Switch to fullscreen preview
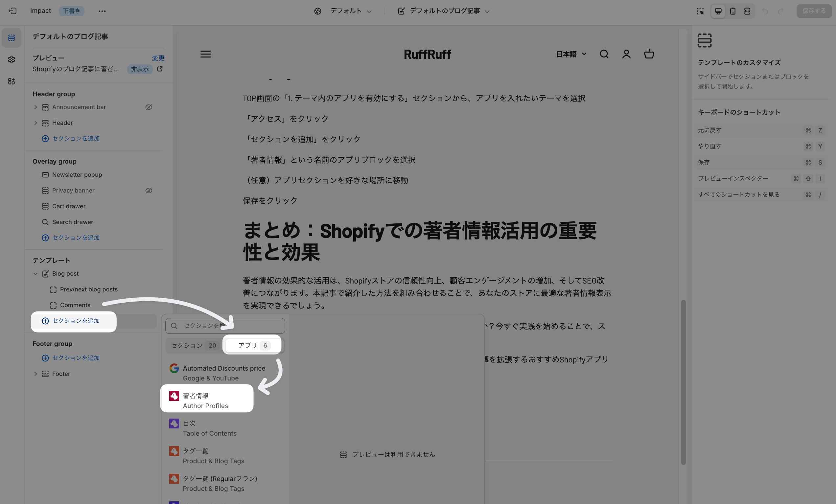The width and height of the screenshot is (836, 504). pos(747,11)
